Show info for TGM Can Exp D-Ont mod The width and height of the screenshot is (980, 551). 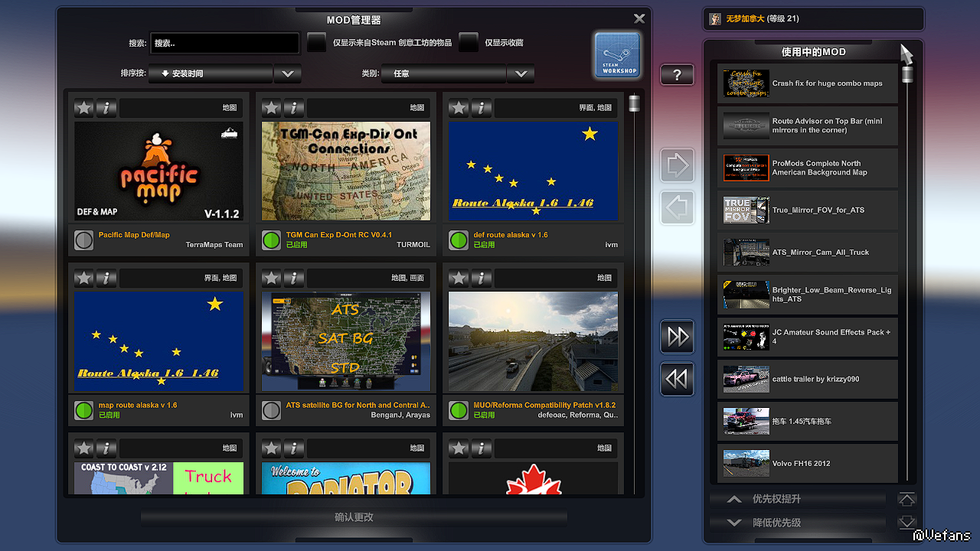(294, 108)
